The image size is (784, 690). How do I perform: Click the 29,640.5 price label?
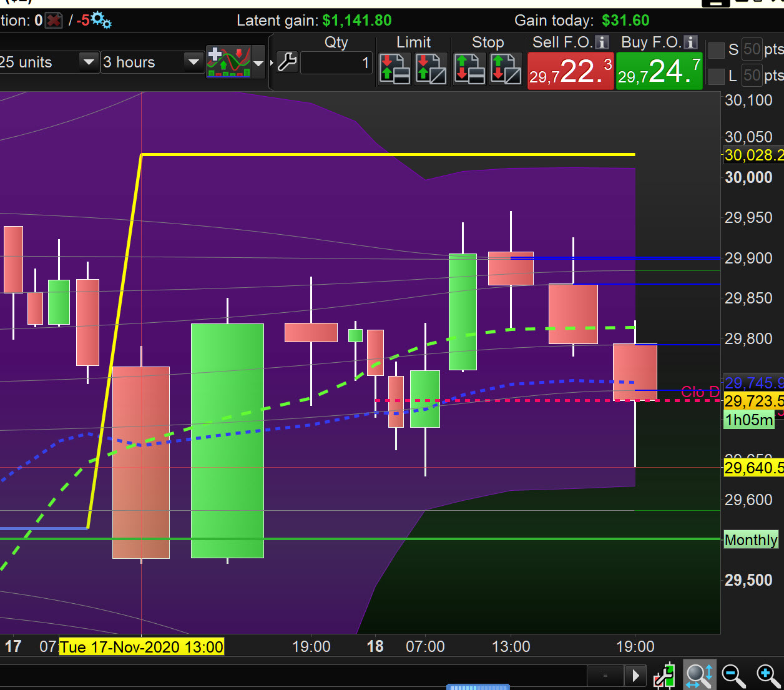point(753,467)
